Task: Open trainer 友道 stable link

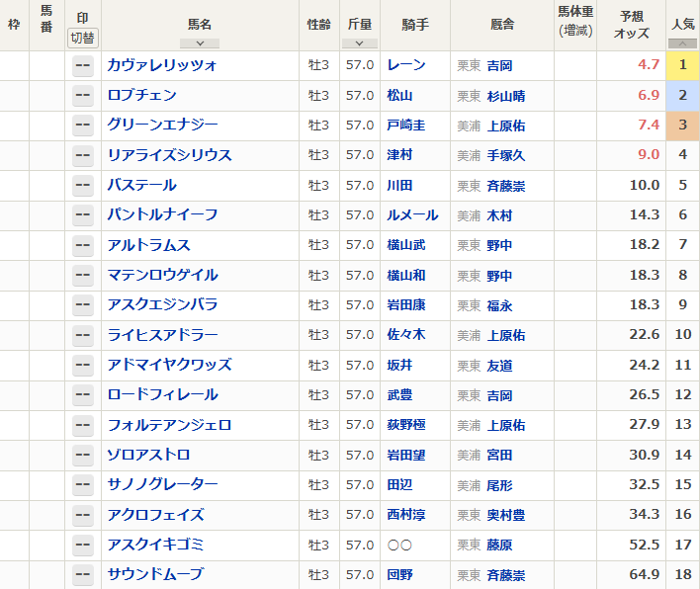Action: pos(499,366)
